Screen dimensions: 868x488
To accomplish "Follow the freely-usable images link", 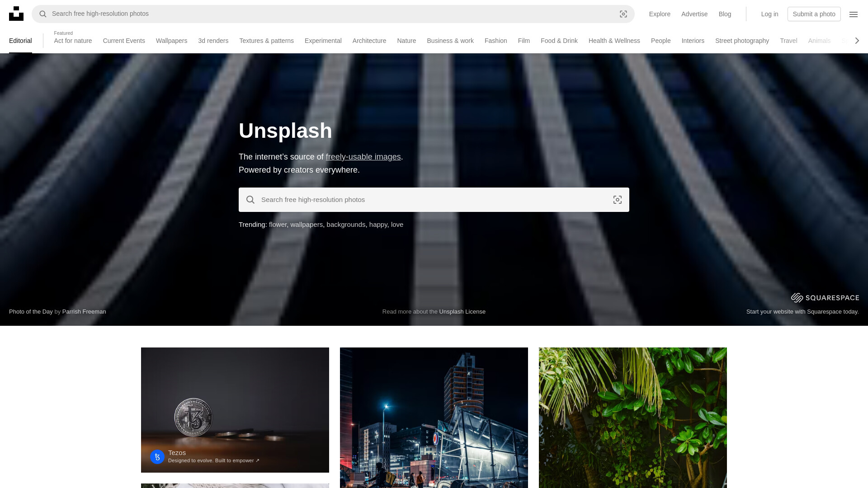I will tap(363, 157).
